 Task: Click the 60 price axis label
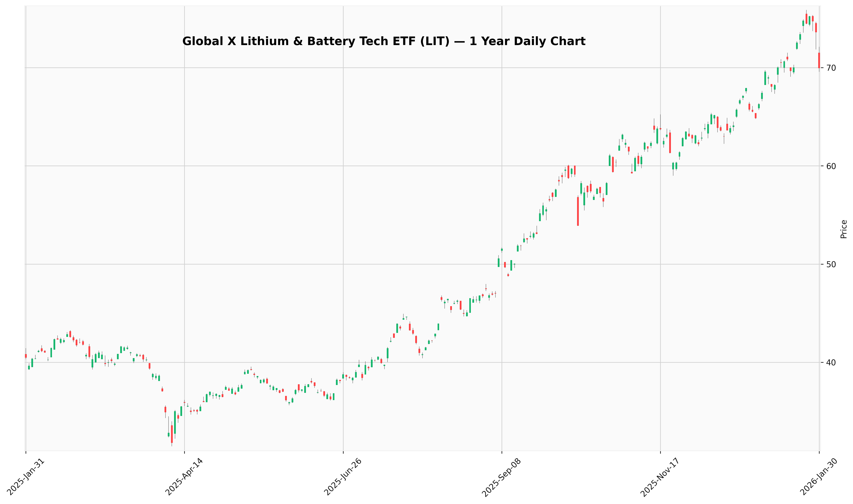pos(831,166)
